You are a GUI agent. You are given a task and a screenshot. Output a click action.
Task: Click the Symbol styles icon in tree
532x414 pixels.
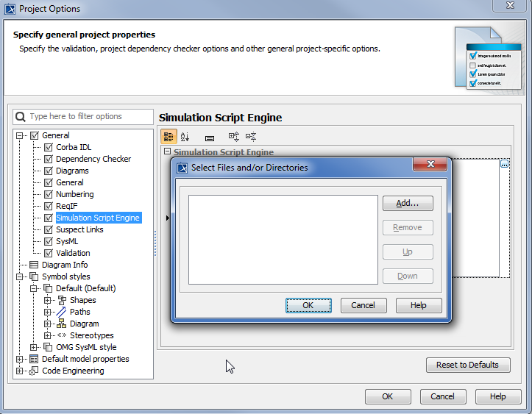34,276
